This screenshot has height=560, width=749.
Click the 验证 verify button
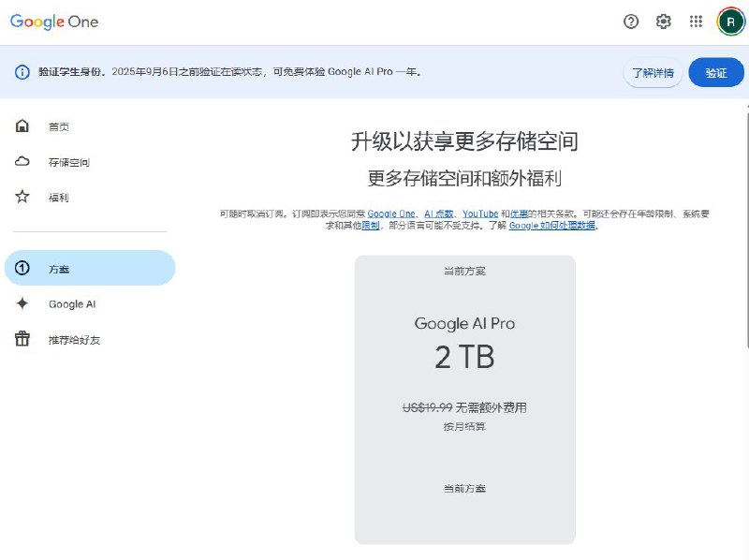coord(716,71)
